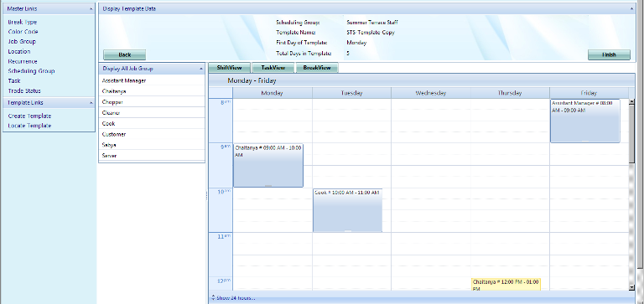
Task: Click the Monday column header
Action: tap(273, 93)
